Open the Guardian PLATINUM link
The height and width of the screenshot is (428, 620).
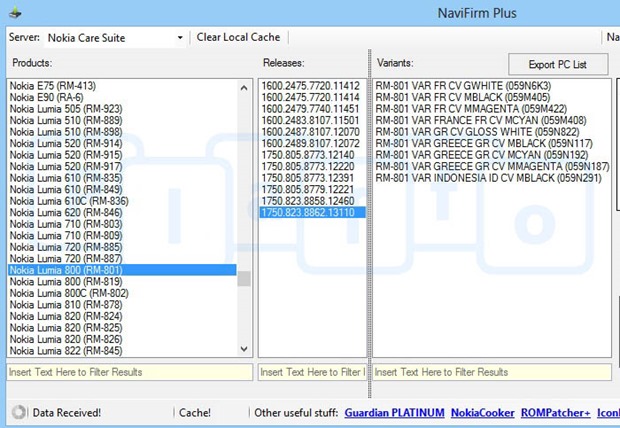[394, 413]
